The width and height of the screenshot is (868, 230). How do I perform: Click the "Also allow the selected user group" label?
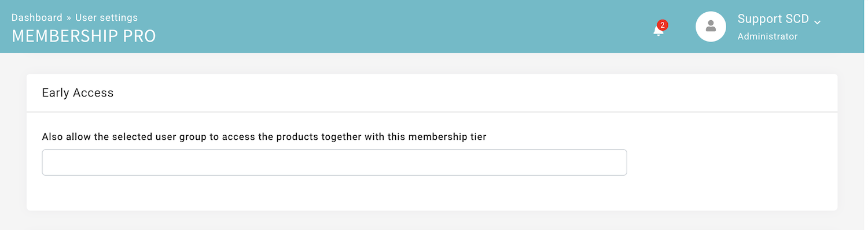pos(264,137)
